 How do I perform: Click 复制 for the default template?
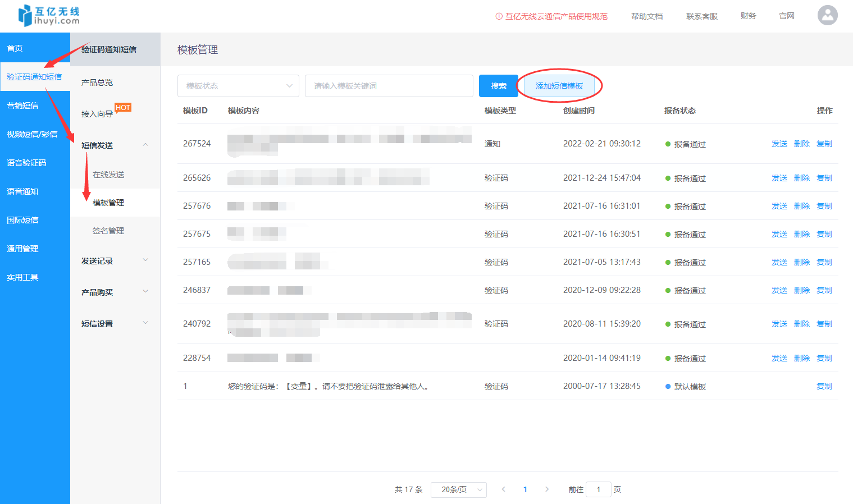pyautogui.click(x=824, y=386)
